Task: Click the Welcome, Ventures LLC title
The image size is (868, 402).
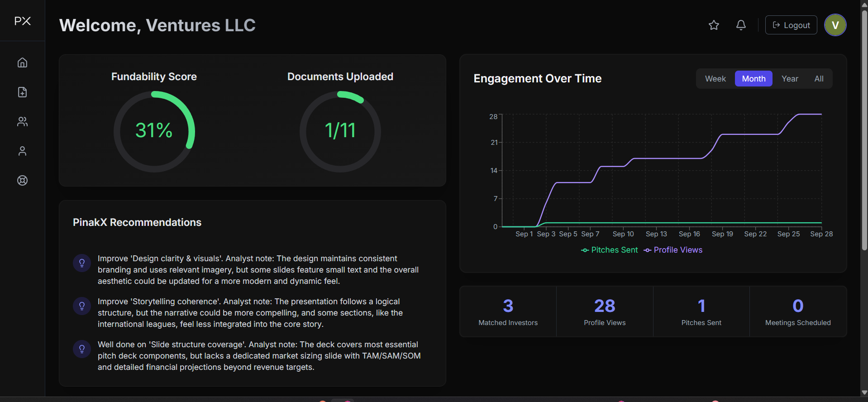Action: 157,25
